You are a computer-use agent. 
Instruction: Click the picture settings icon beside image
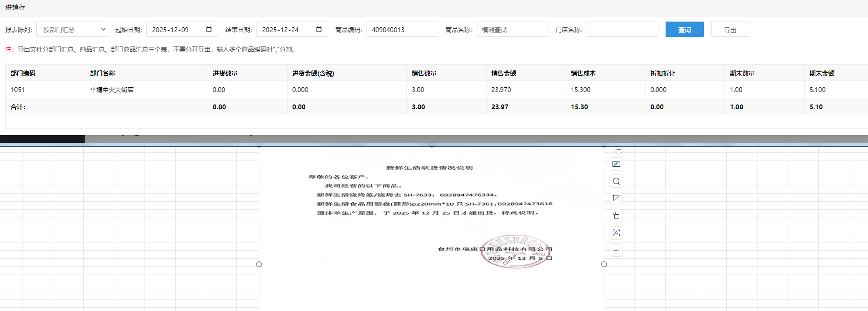click(616, 164)
